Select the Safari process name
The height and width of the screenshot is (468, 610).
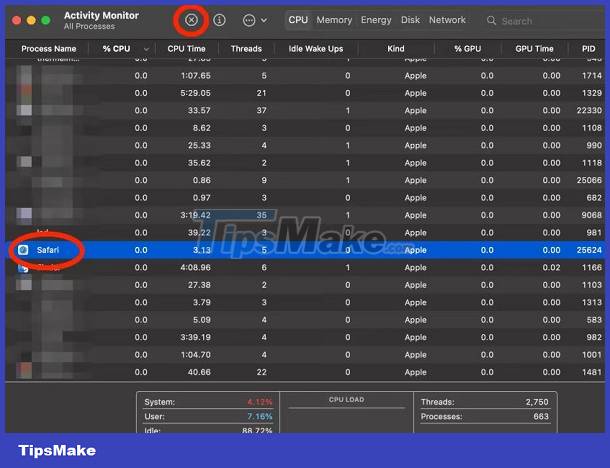pyautogui.click(x=48, y=250)
